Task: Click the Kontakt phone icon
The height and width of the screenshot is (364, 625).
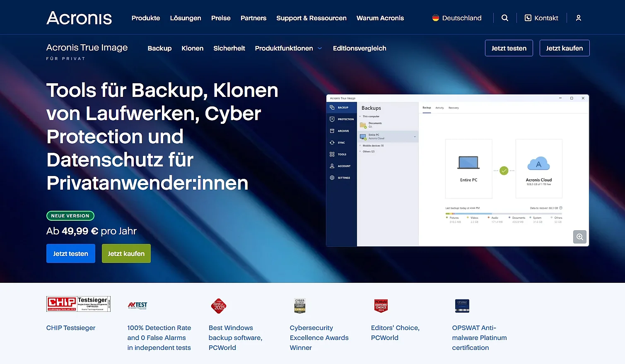Action: tap(528, 18)
